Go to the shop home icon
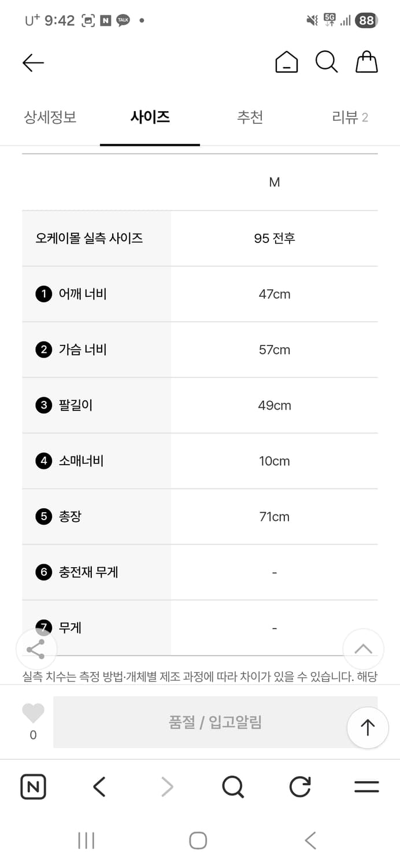This screenshot has height=868, width=400. (286, 62)
